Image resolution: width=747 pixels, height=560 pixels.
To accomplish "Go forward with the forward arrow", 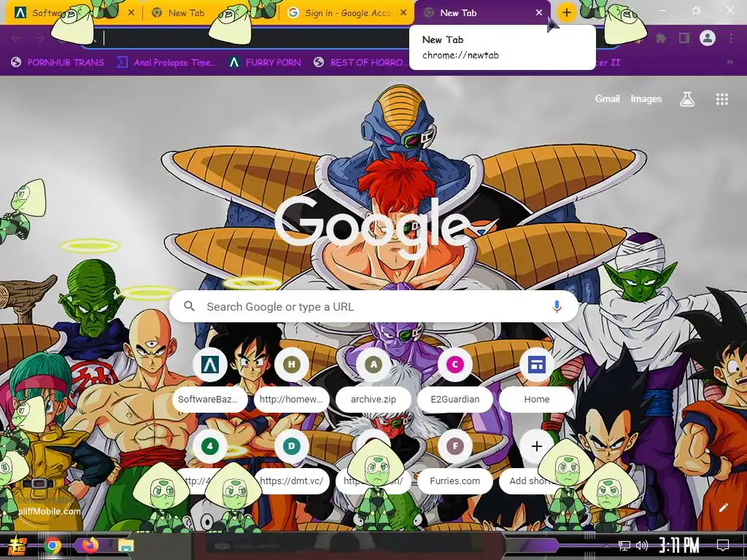I will click(39, 38).
